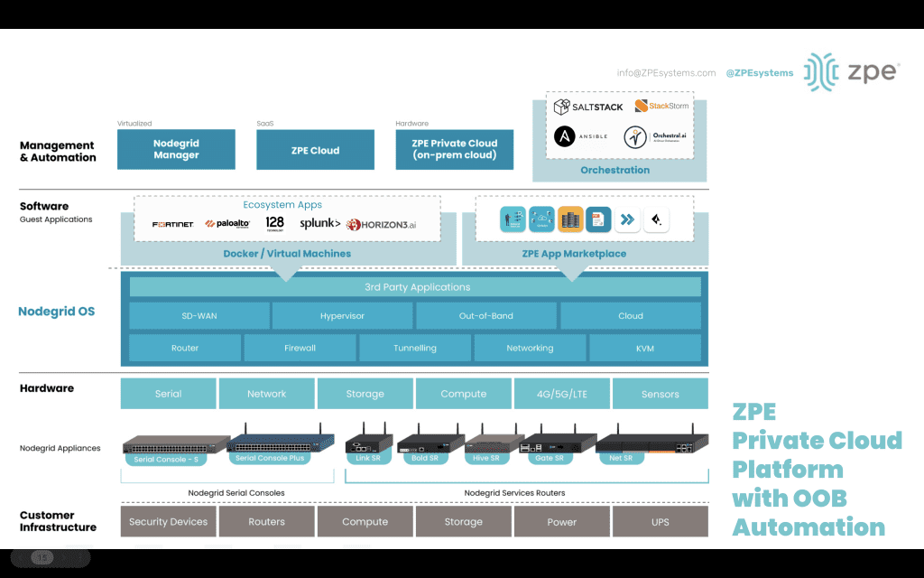Click the Management & Automation heading
The image size is (924, 578).
58,152
